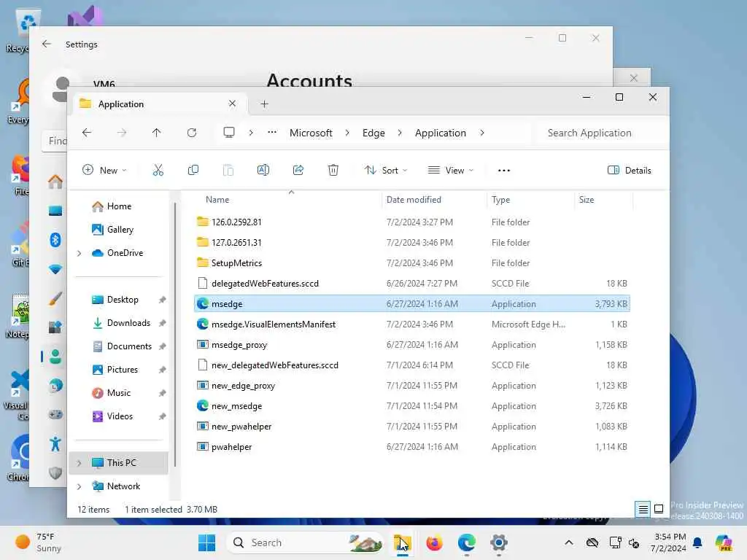The width and height of the screenshot is (747, 560).
Task: Click the Microsoft breadcrumb segment
Action: tap(311, 133)
